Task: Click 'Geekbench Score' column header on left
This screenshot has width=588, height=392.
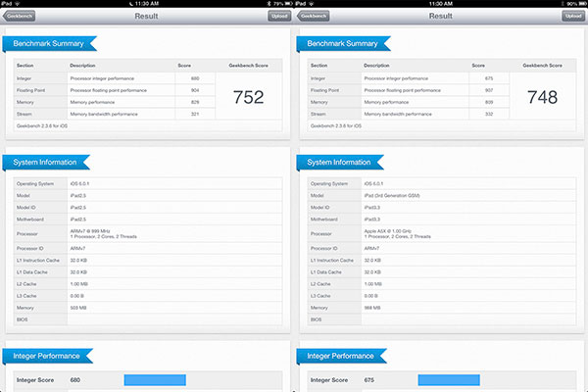Action: 248,66
